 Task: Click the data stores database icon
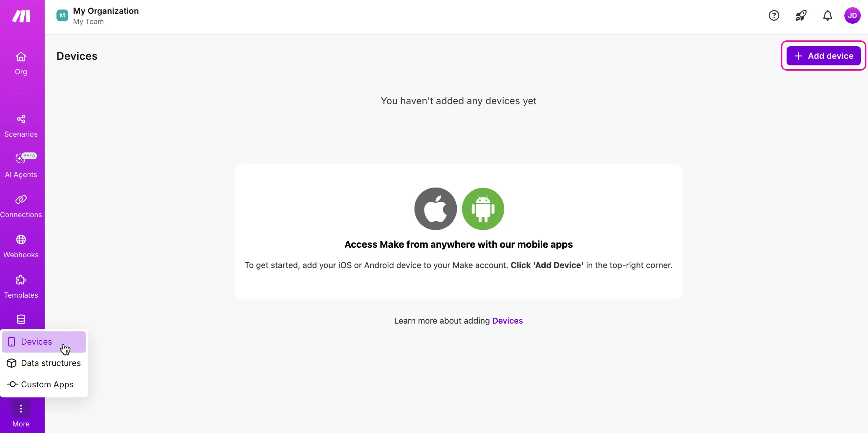[21, 319]
